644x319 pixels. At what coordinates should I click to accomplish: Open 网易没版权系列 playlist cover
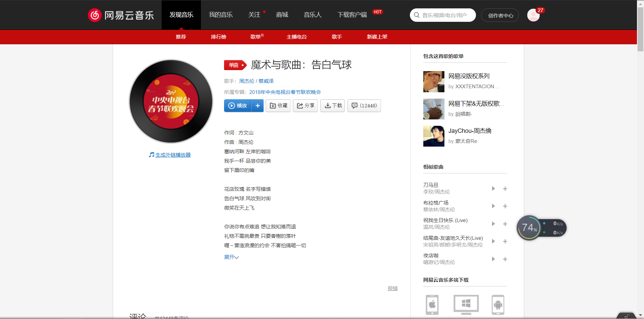click(x=434, y=82)
